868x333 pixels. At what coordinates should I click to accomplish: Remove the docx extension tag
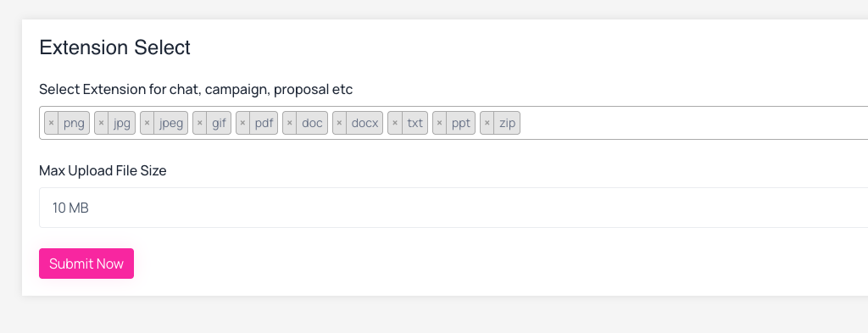point(339,123)
